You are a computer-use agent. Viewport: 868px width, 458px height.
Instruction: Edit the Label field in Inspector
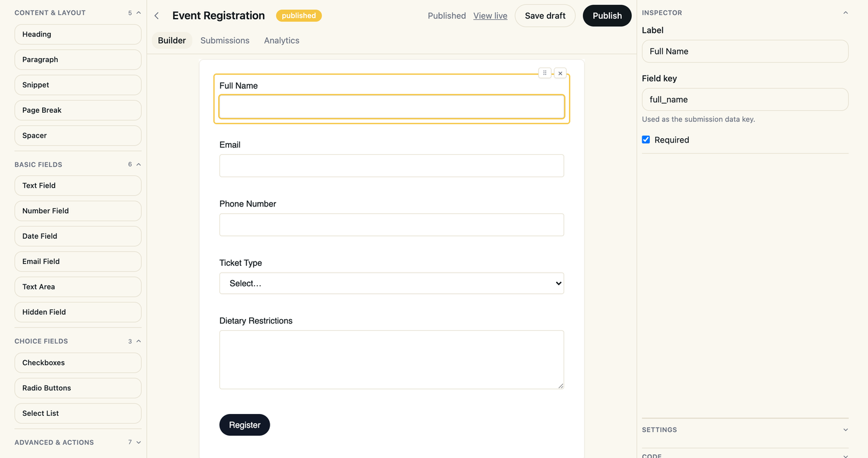click(x=745, y=51)
